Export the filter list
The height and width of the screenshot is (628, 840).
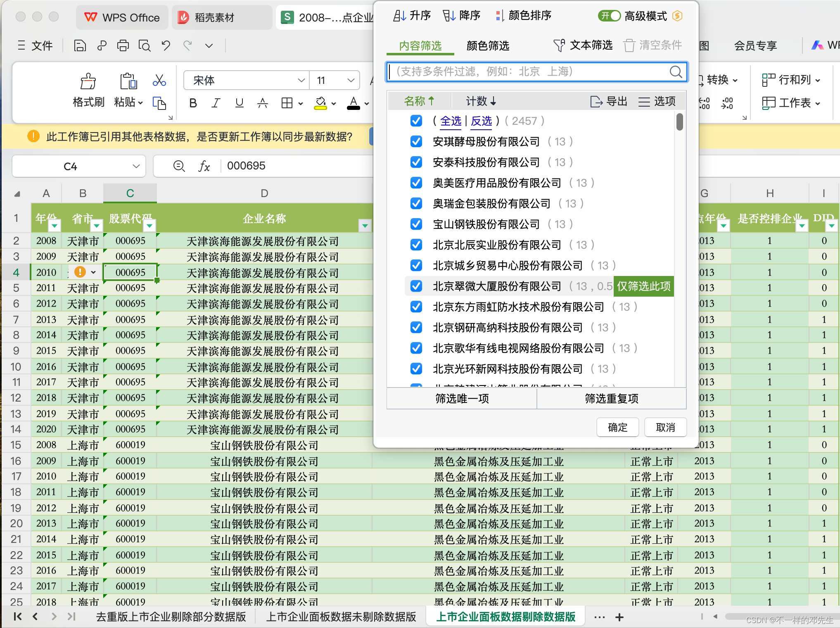pos(609,101)
